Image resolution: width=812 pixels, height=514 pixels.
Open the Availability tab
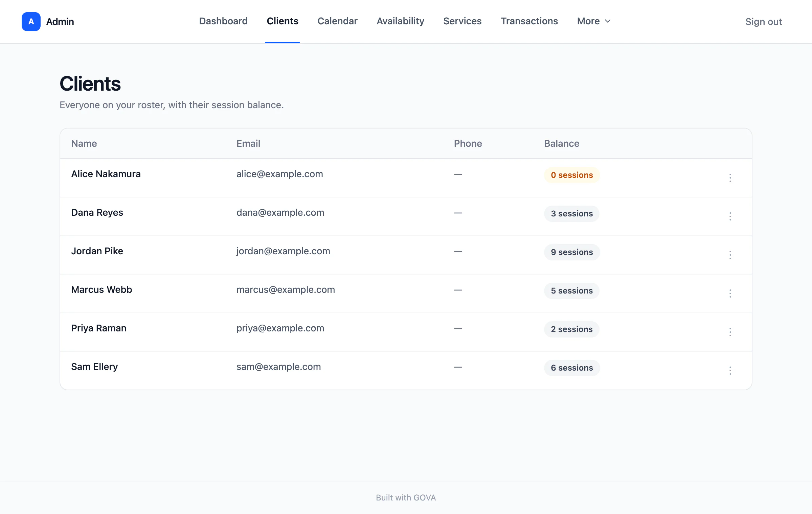(400, 21)
